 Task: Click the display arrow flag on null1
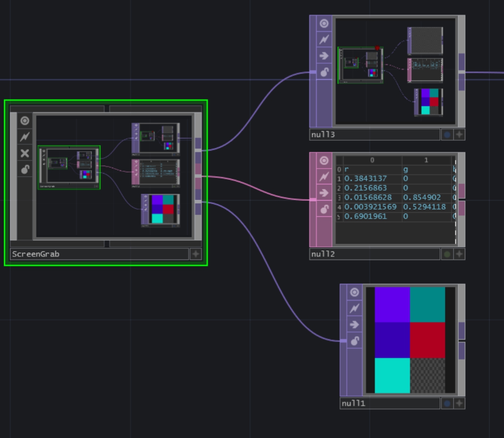point(354,325)
